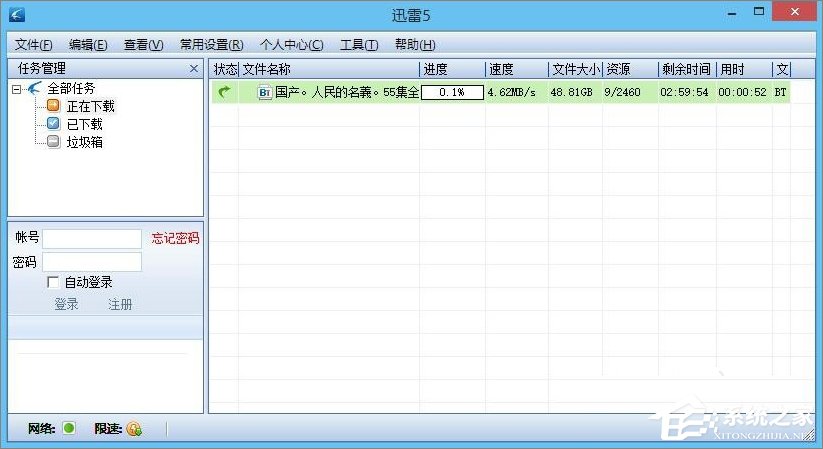Click the 正在下载 orange icon
823x449 pixels.
pos(54,106)
